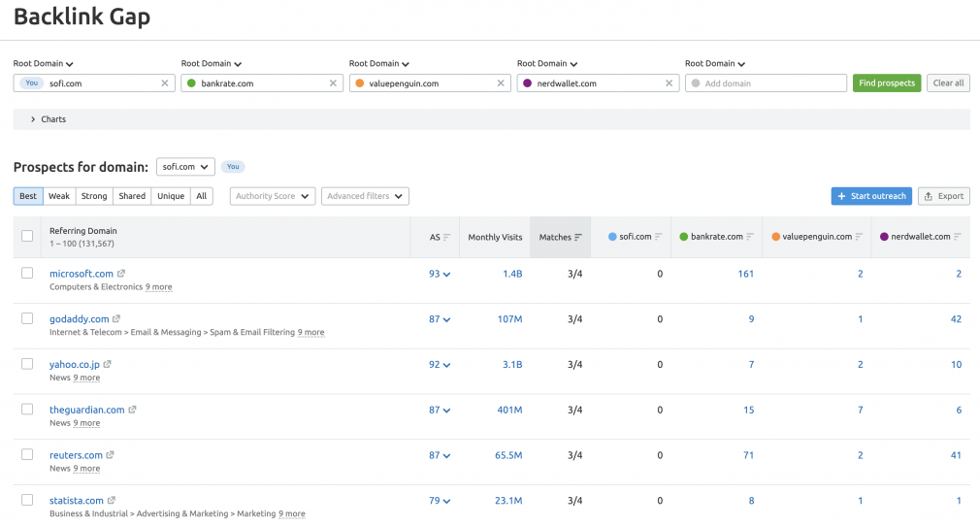This screenshot has height=527, width=980.
Task: Open statista.com external link icon
Action: pyautogui.click(x=112, y=500)
